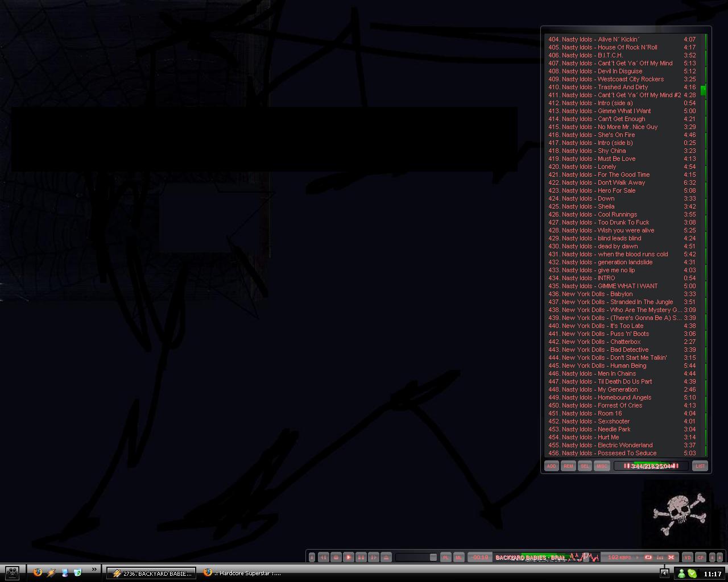Screen dimensions: 728x582
Task: Click the previous track button in player bar
Action: 323,558
